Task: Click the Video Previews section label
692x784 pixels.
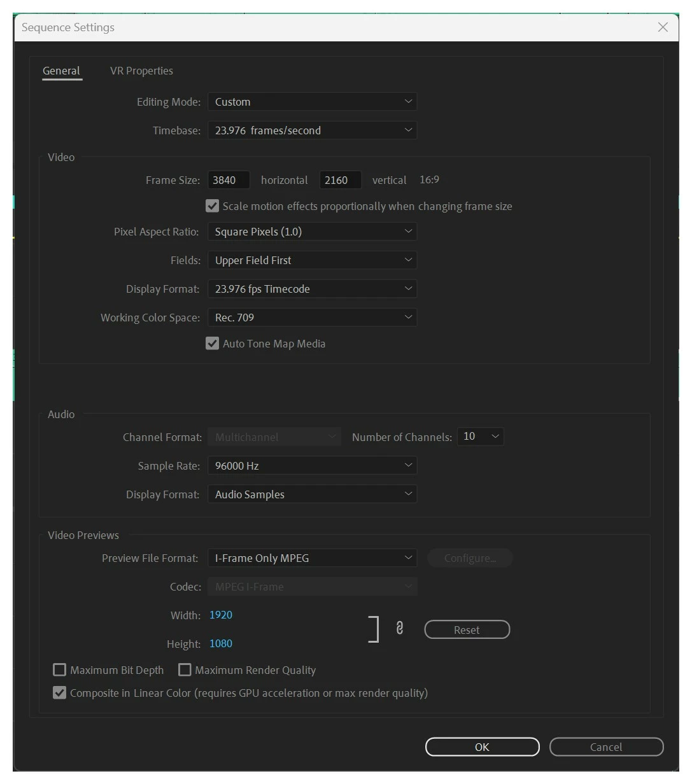Action: [x=83, y=535]
